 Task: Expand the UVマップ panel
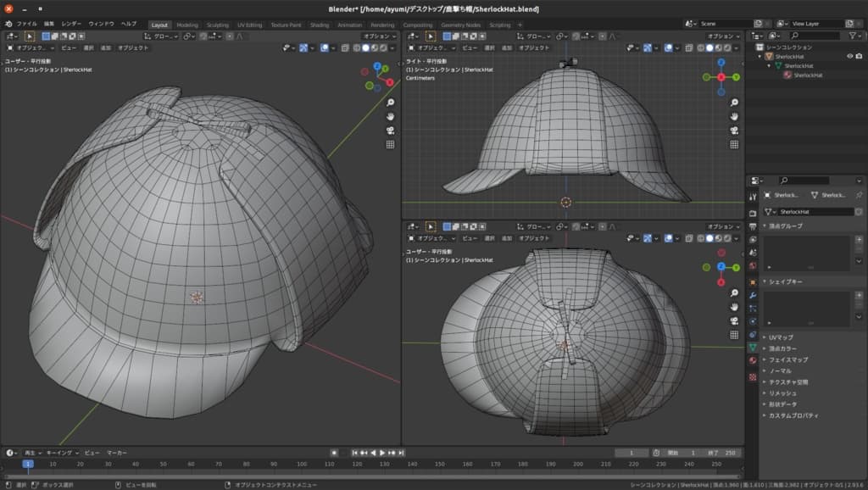click(x=780, y=337)
